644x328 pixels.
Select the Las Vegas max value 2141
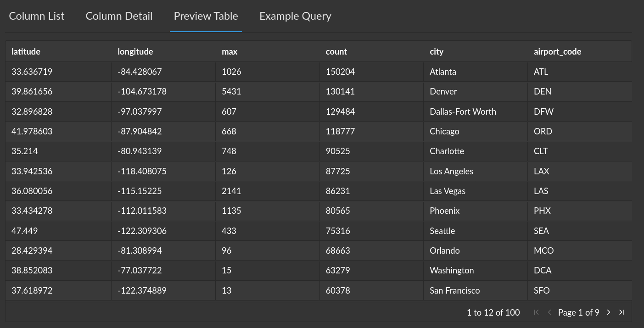(x=231, y=191)
